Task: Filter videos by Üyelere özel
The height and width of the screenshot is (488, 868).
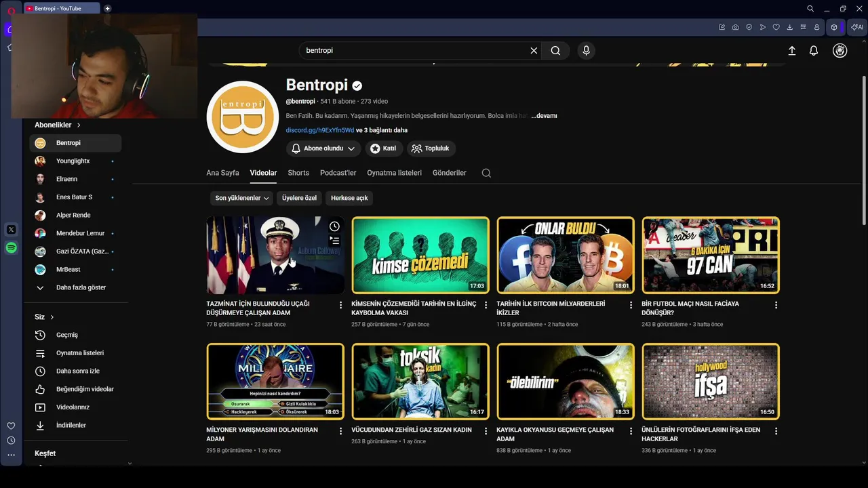Action: [299, 198]
